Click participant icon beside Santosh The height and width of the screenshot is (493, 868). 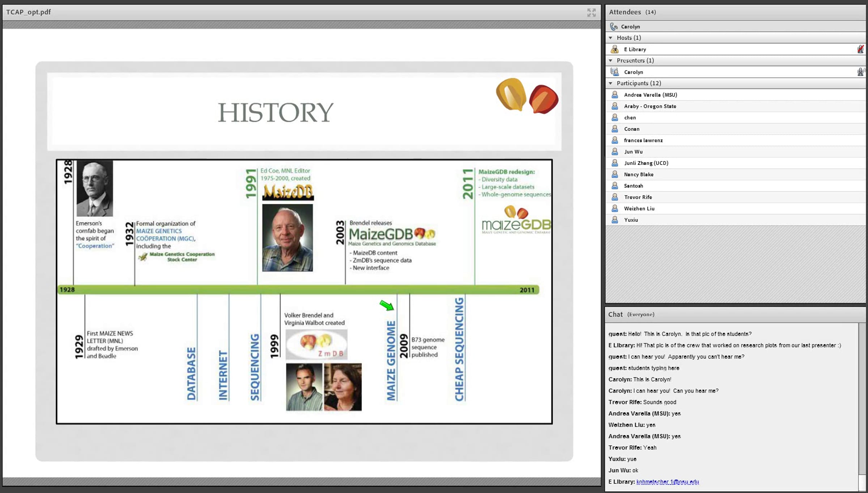click(x=614, y=186)
